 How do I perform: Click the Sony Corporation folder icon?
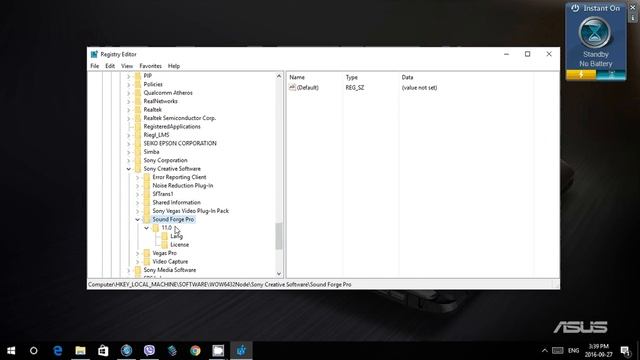coord(138,160)
